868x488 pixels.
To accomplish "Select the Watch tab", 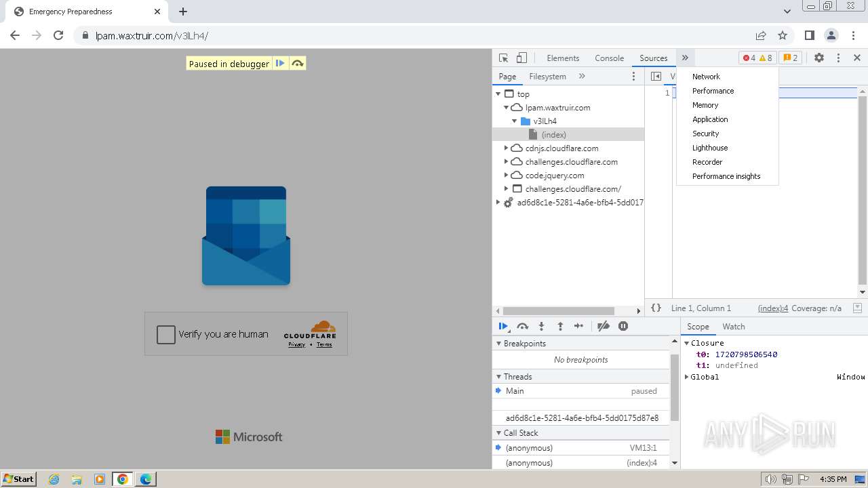I will pos(734,327).
